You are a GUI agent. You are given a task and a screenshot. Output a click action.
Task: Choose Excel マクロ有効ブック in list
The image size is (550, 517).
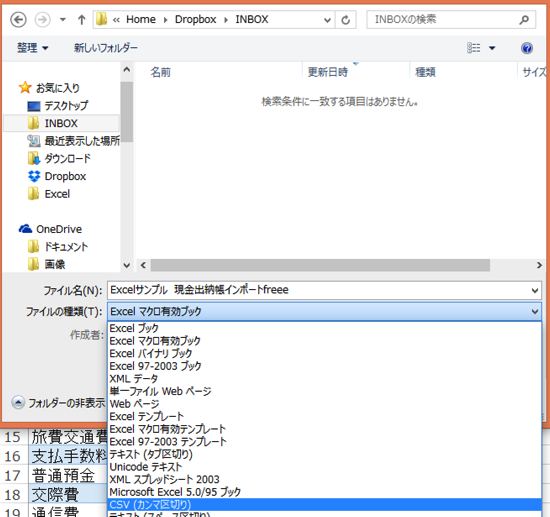click(x=324, y=341)
